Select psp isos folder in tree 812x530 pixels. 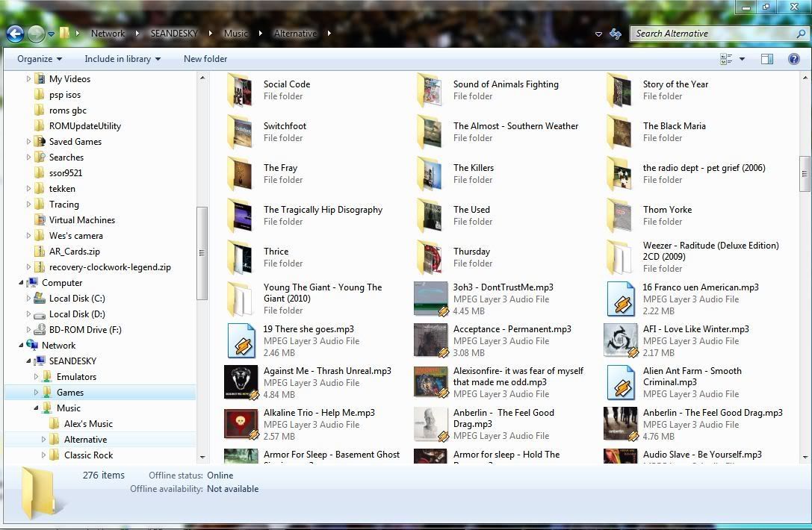[65, 95]
